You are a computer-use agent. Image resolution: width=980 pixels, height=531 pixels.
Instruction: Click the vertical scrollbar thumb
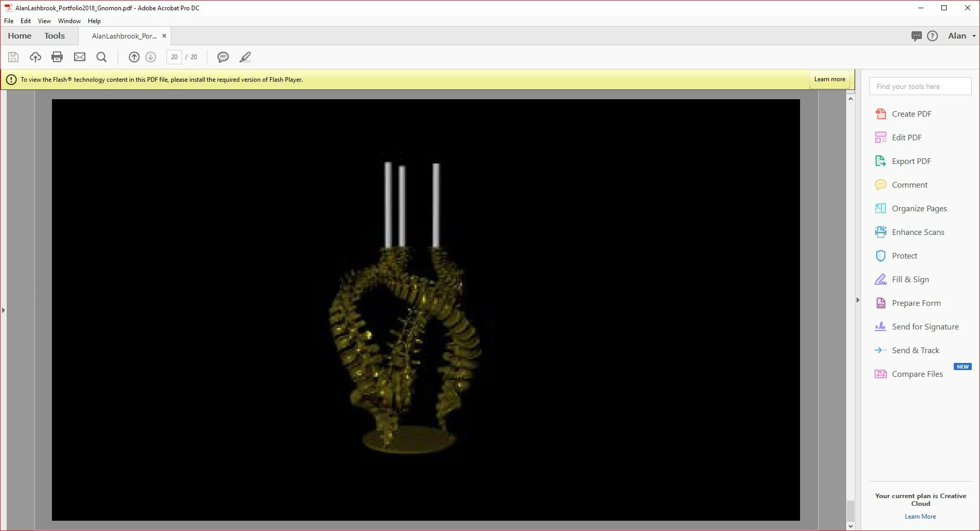pyautogui.click(x=850, y=511)
